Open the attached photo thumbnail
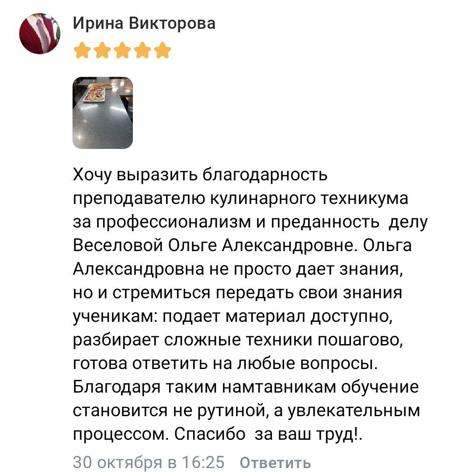The image size is (472, 476). [102, 113]
